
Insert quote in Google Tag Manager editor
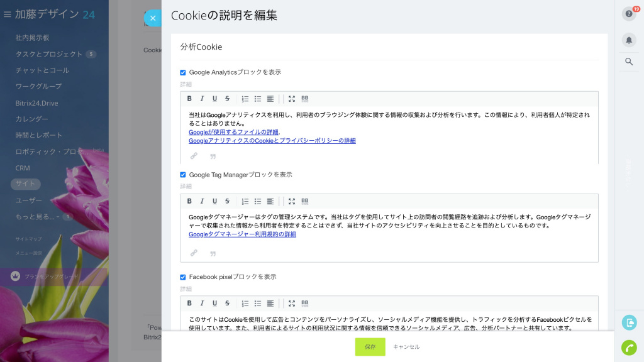(213, 254)
